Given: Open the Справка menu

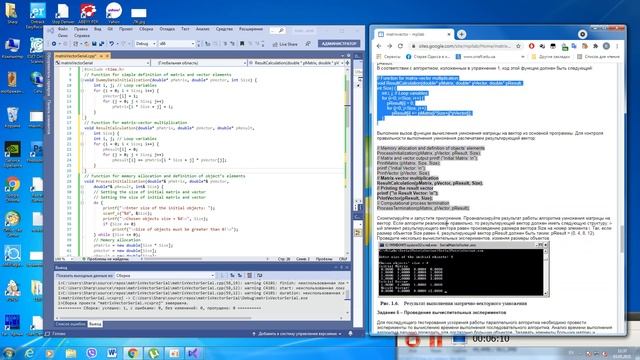Looking at the screenshot, I should click(x=82, y=36).
